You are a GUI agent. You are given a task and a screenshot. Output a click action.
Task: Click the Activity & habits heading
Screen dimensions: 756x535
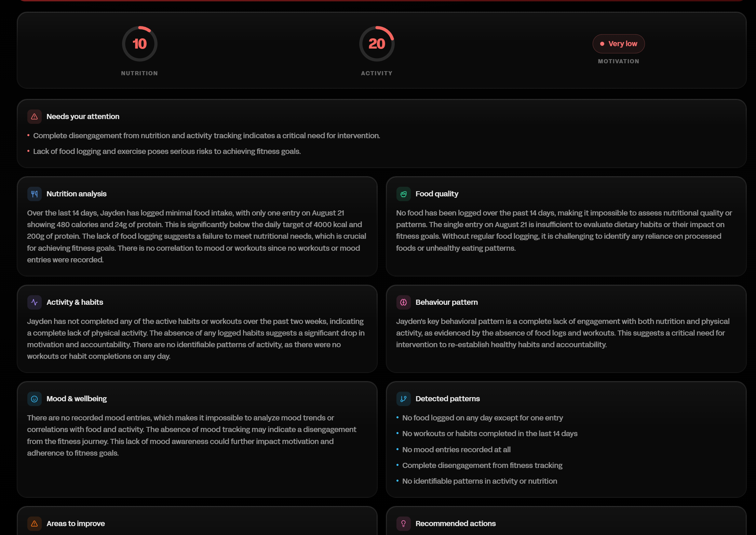click(75, 302)
